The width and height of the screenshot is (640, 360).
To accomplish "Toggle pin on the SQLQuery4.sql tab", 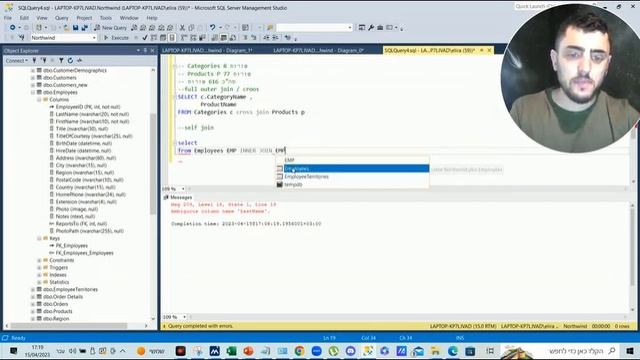I will click(x=482, y=50).
